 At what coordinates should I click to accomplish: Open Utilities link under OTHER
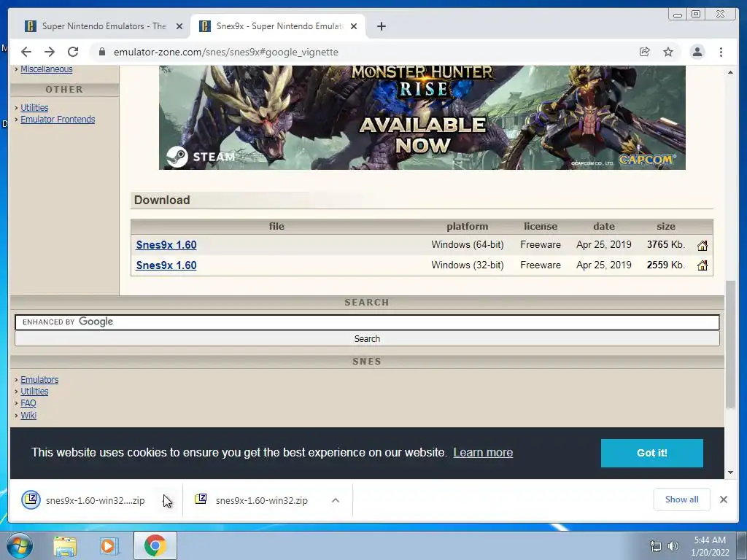[x=34, y=108]
